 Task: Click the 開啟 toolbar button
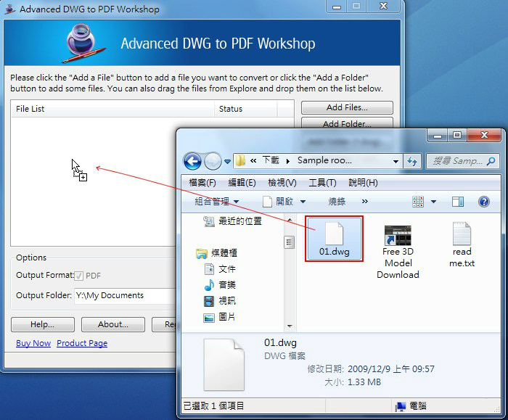point(278,202)
